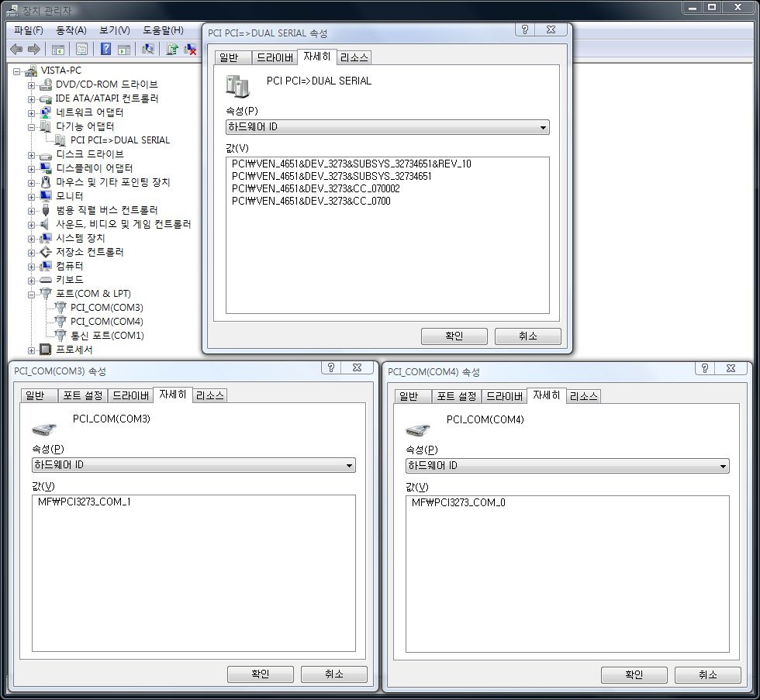Expand the 컴퓨터 node
This screenshot has height=700, width=760.
(32, 267)
